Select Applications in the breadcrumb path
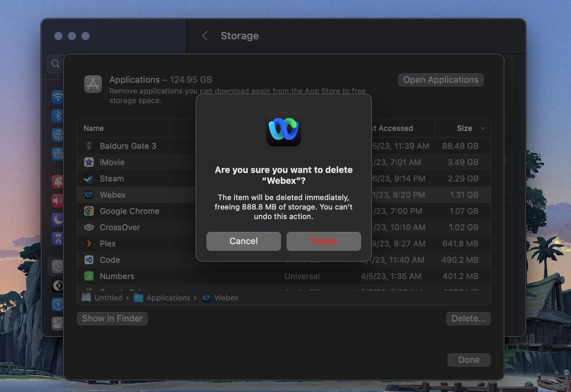Viewport: 571px width, 392px height. click(168, 298)
